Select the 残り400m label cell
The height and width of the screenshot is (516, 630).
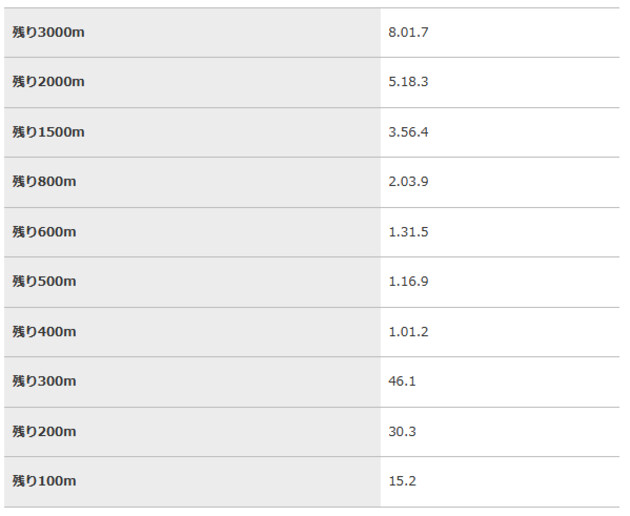tap(44, 331)
